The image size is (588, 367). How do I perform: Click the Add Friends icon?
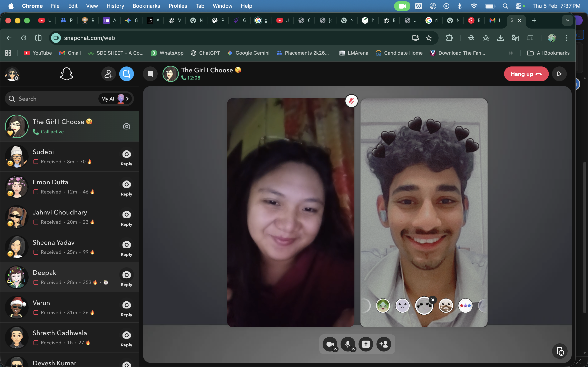point(108,74)
